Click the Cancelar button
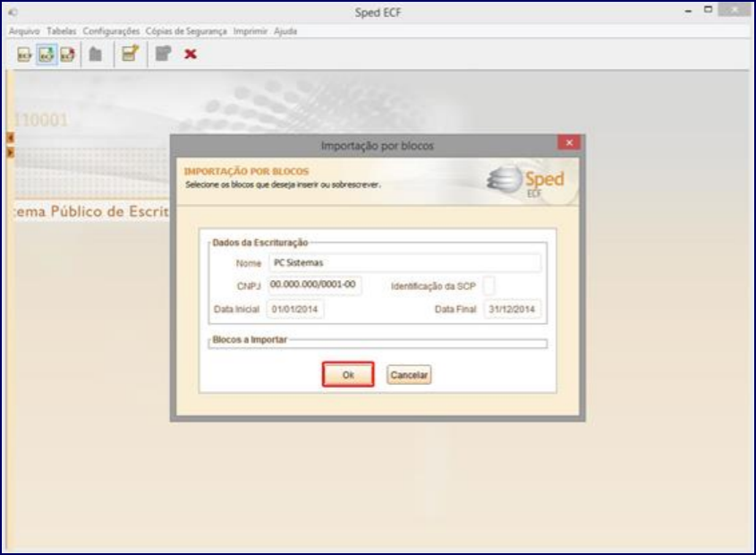Image resolution: width=756 pixels, height=555 pixels. [409, 375]
